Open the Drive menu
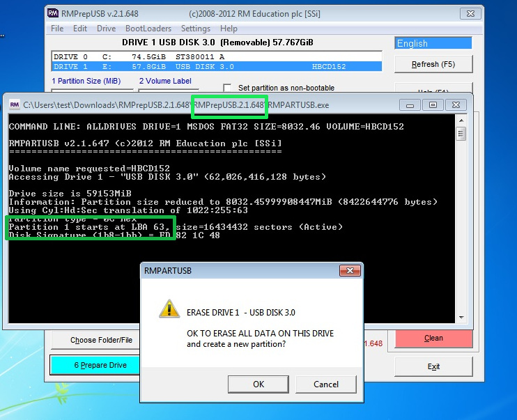Screen dimensions: 517x420 click(106, 29)
